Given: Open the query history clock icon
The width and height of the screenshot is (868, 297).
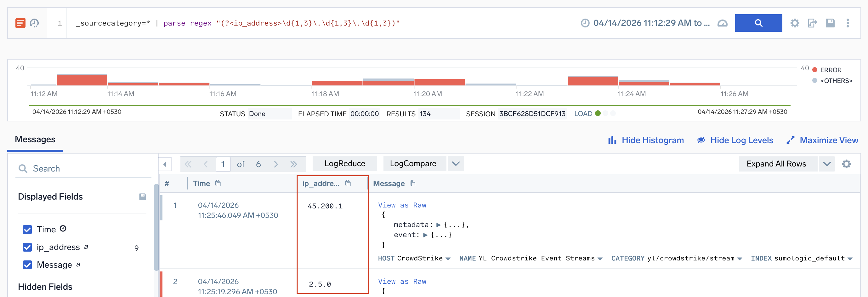Looking at the screenshot, I should click(34, 23).
